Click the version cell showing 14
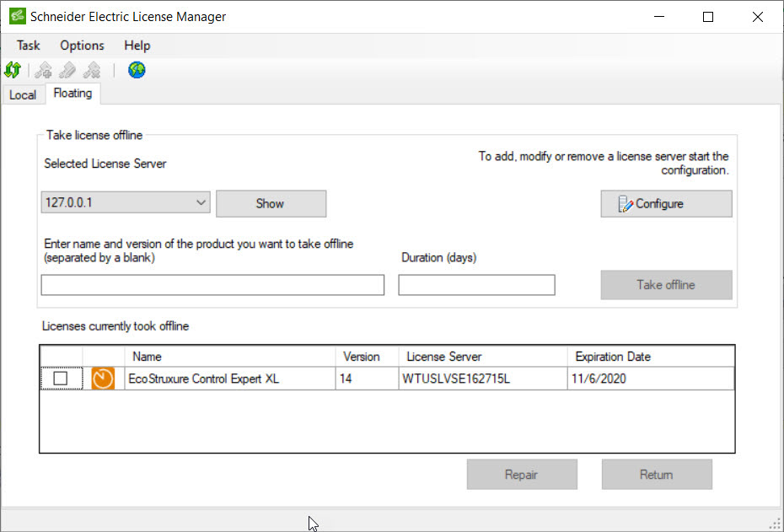The height and width of the screenshot is (532, 784). click(367, 379)
